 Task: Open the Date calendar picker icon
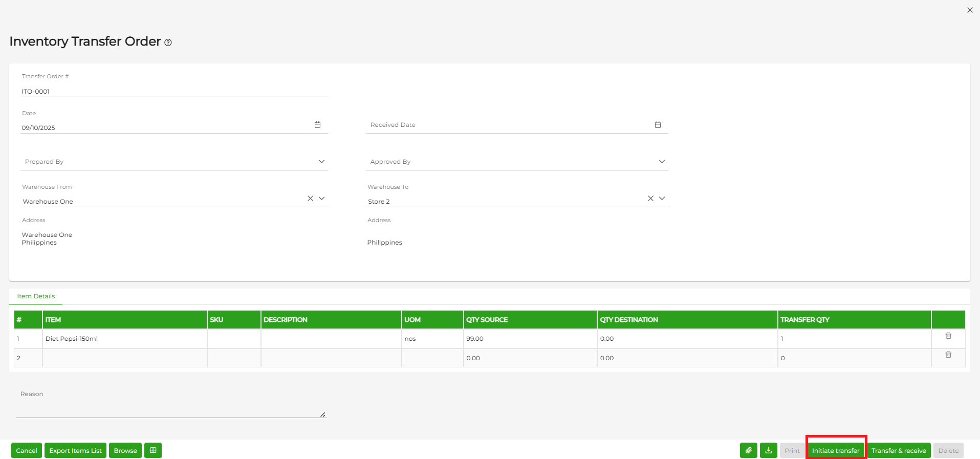tap(317, 125)
